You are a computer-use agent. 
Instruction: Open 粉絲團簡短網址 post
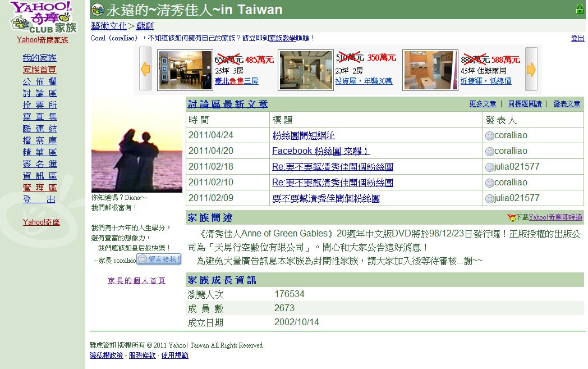304,135
